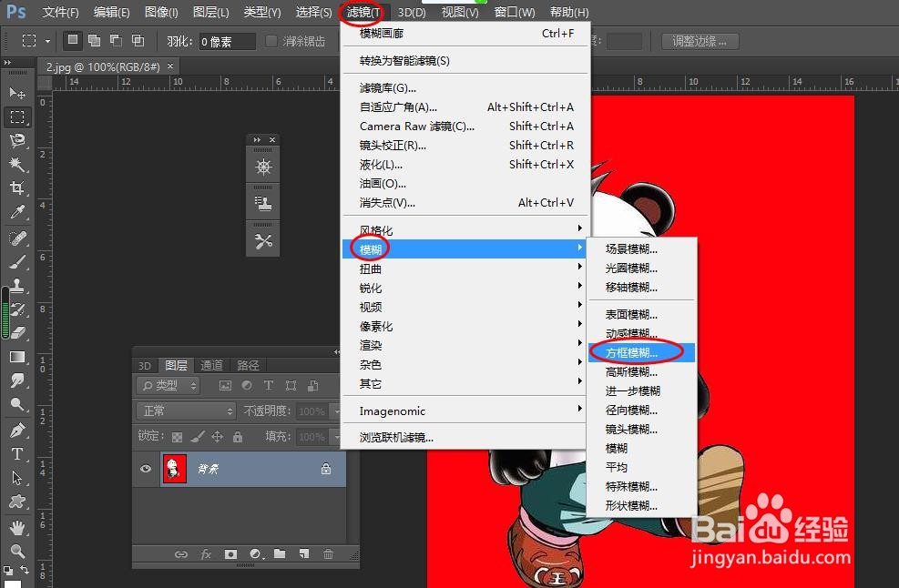This screenshot has height=588, width=899.
Task: Expand the 锐化 submenu
Action: point(465,288)
